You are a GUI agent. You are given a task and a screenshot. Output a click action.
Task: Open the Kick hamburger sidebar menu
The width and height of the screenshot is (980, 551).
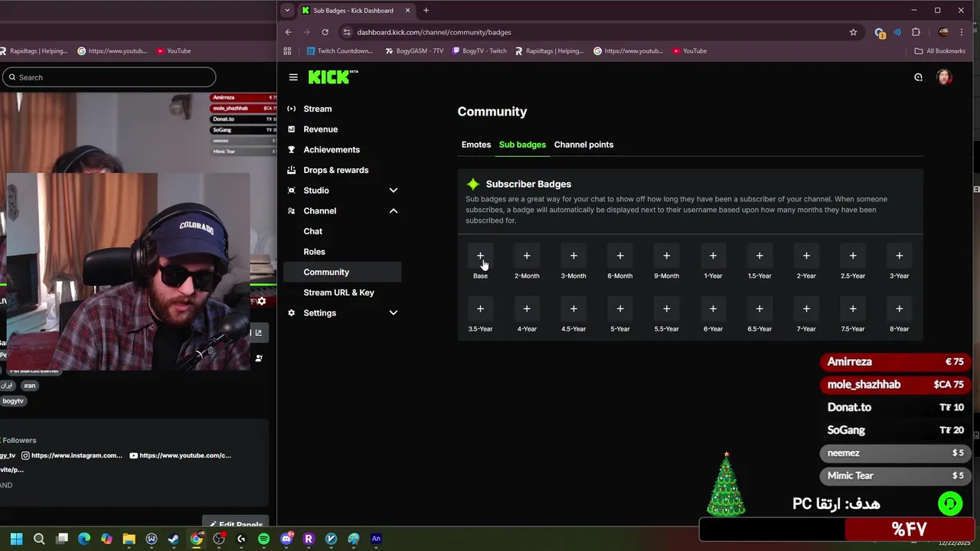pos(293,77)
